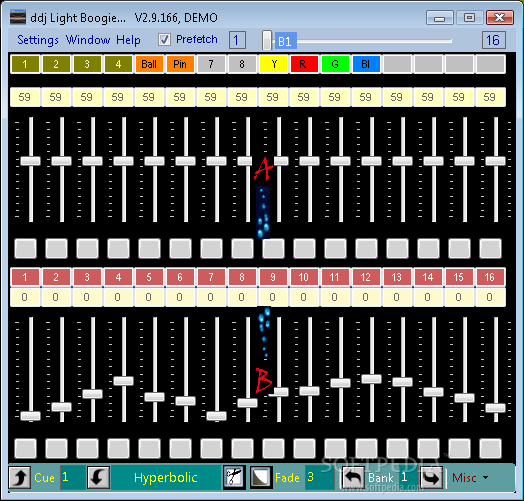Image resolution: width=524 pixels, height=501 pixels.
Task: Click scene B value box 0 under label 6
Action: pos(180,297)
